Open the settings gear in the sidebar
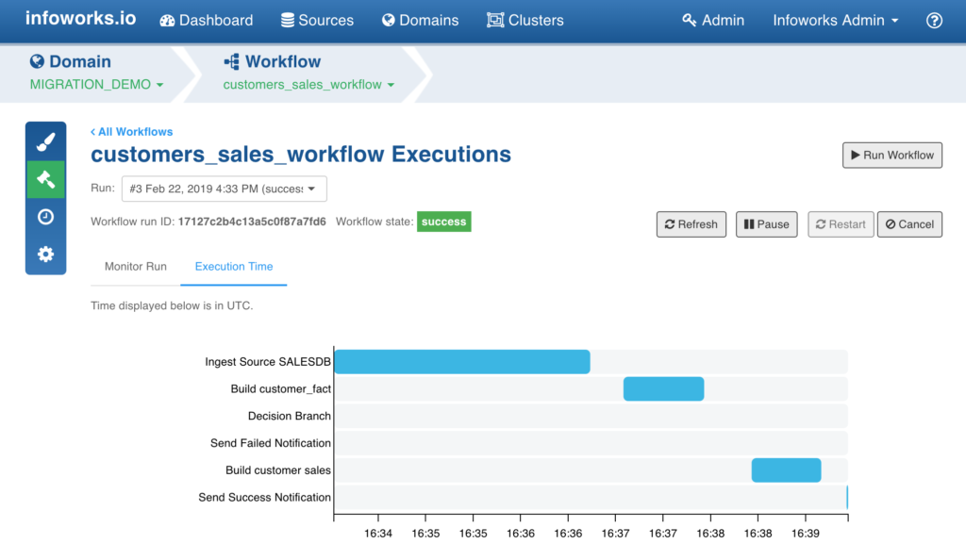 45,253
